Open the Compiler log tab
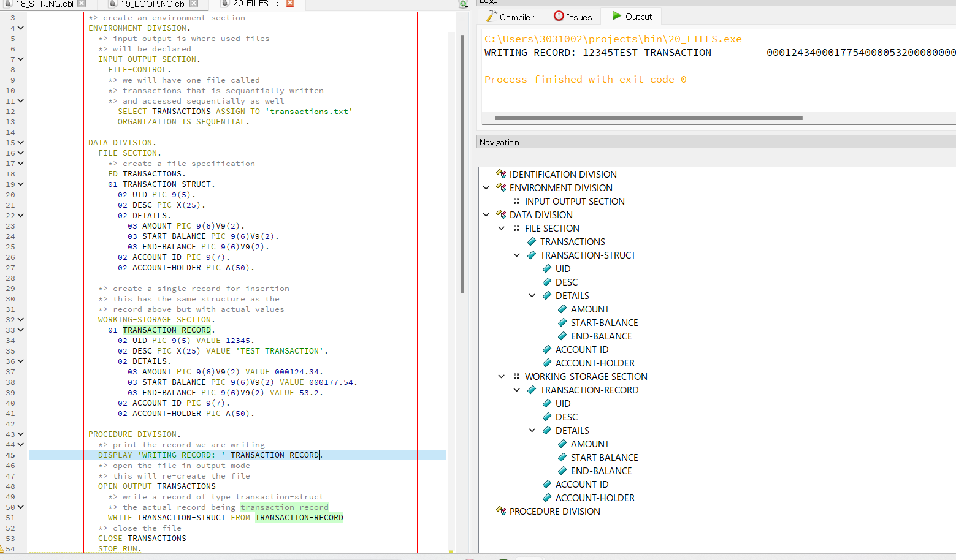 (510, 17)
